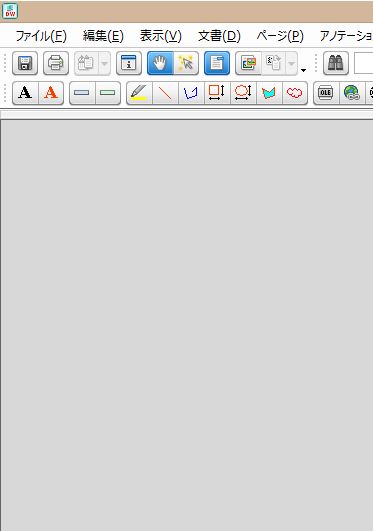Click the binoculars search icon
The width and height of the screenshot is (373, 531).
coord(336,63)
